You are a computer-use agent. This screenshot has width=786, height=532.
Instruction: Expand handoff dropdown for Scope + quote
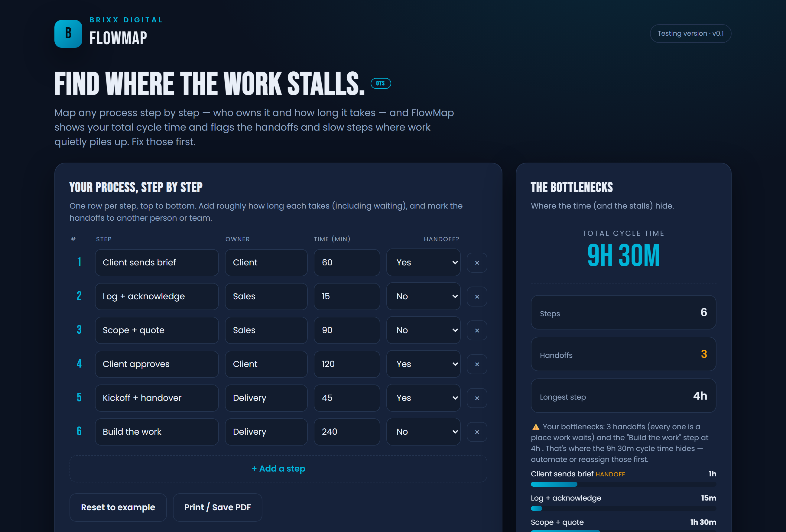[423, 330]
